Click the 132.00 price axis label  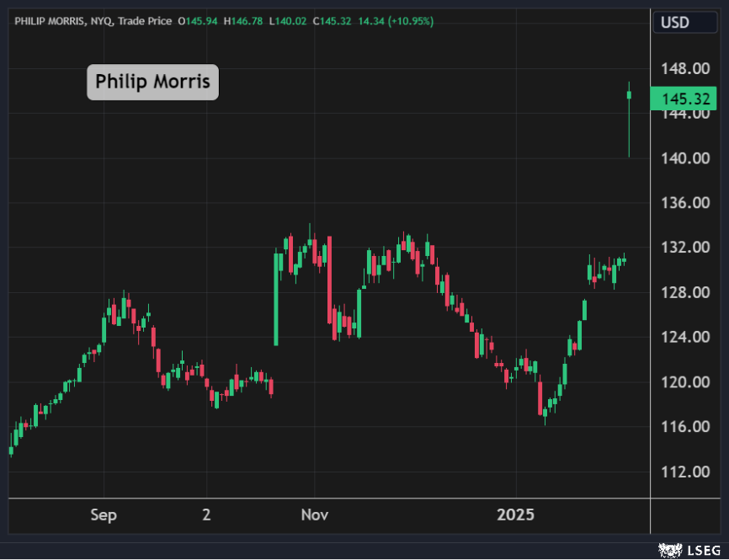click(x=686, y=247)
